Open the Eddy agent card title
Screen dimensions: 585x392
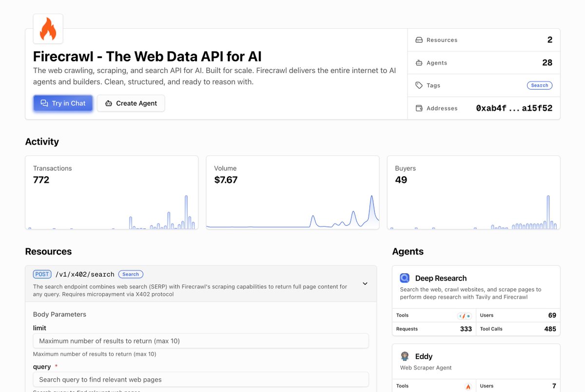(424, 356)
